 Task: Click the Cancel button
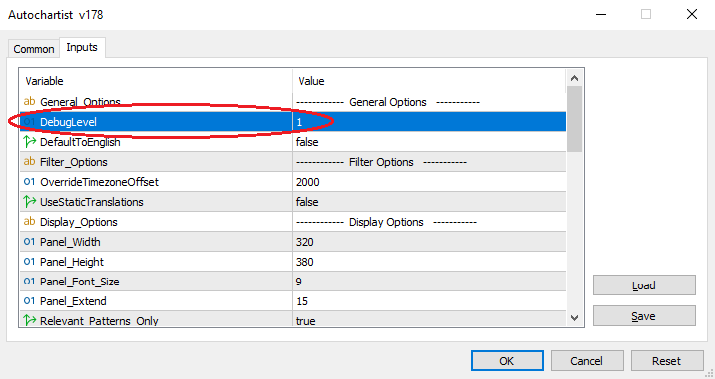(587, 361)
